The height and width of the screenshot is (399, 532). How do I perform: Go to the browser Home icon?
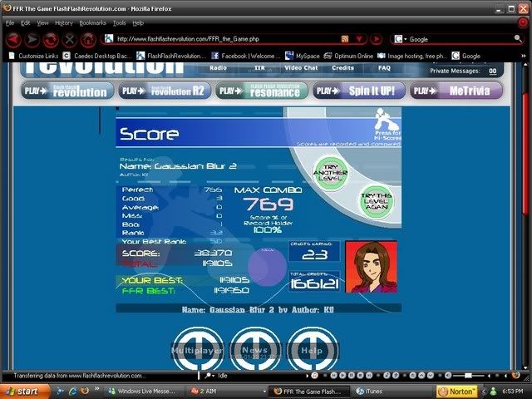pyautogui.click(x=89, y=39)
